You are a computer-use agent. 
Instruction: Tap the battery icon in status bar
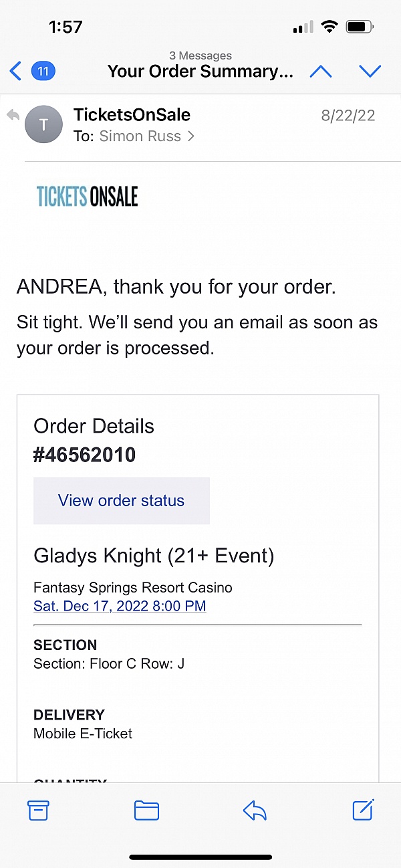360,27
